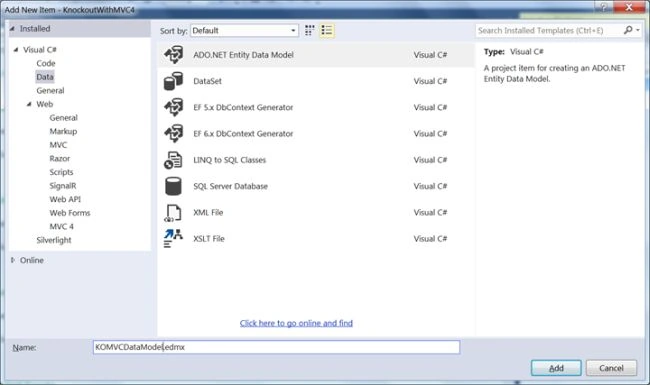Click Visual C# label in XSLT File row
The height and width of the screenshot is (385, 650).
tap(430, 239)
